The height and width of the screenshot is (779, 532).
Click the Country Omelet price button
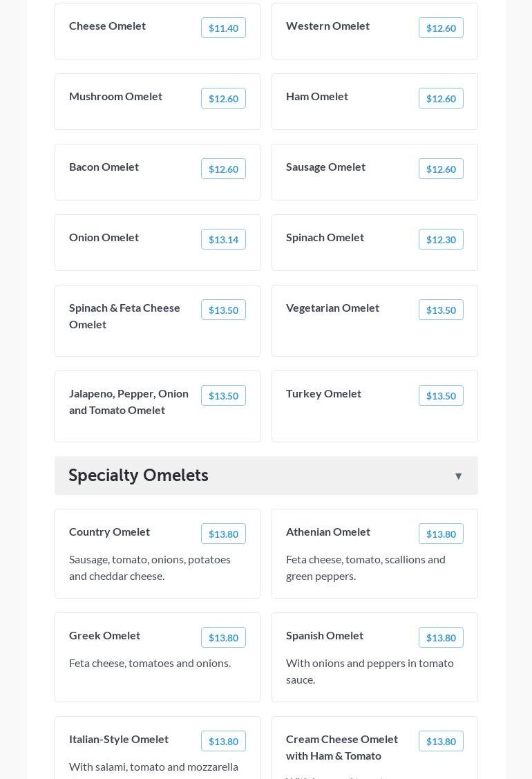click(223, 534)
